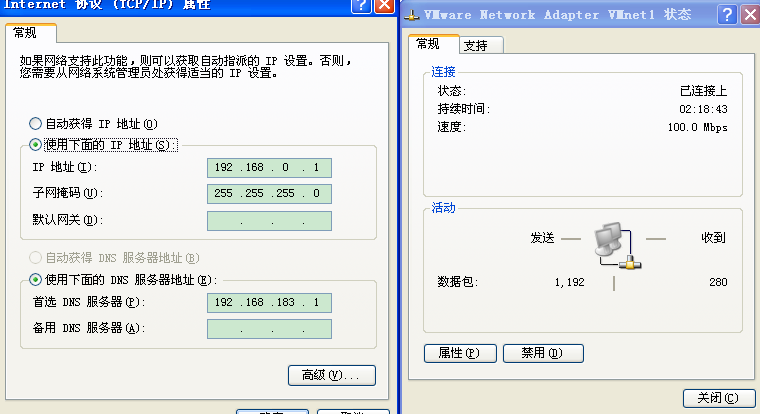Click the help icon in VMnet1 status window
Screen dimensions: 760x414
(x=727, y=15)
